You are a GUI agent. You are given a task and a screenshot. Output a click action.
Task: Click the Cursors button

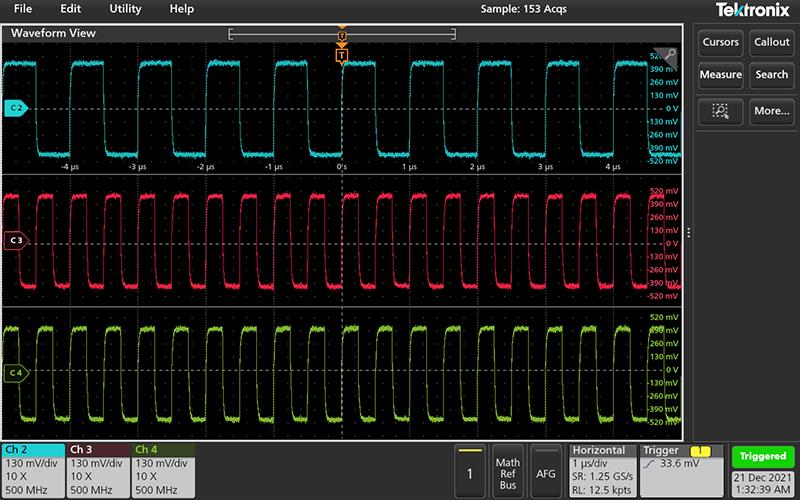tap(720, 42)
